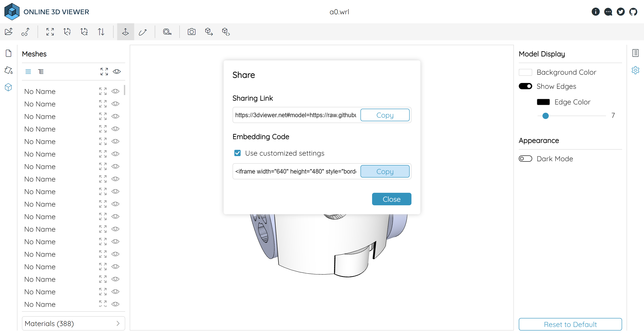Open the Details panel on right sidebar
The width and height of the screenshot is (644, 335).
pyautogui.click(x=635, y=53)
